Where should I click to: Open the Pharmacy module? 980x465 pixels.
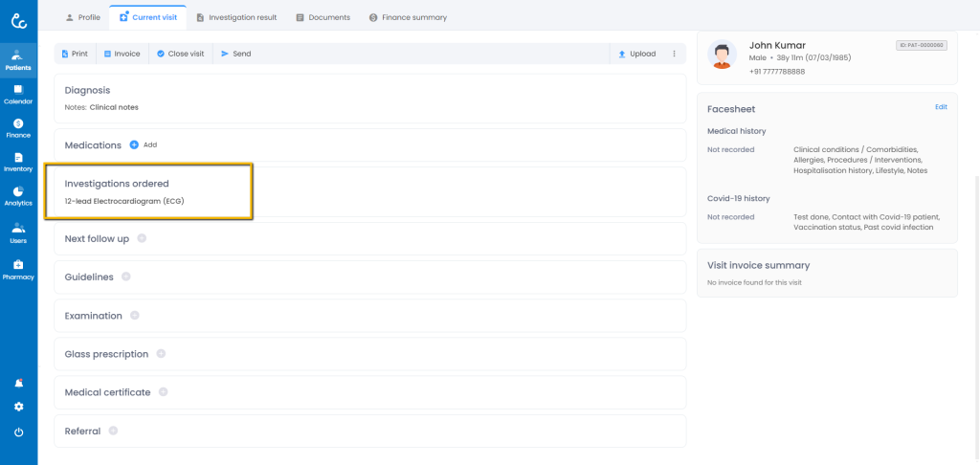tap(18, 269)
